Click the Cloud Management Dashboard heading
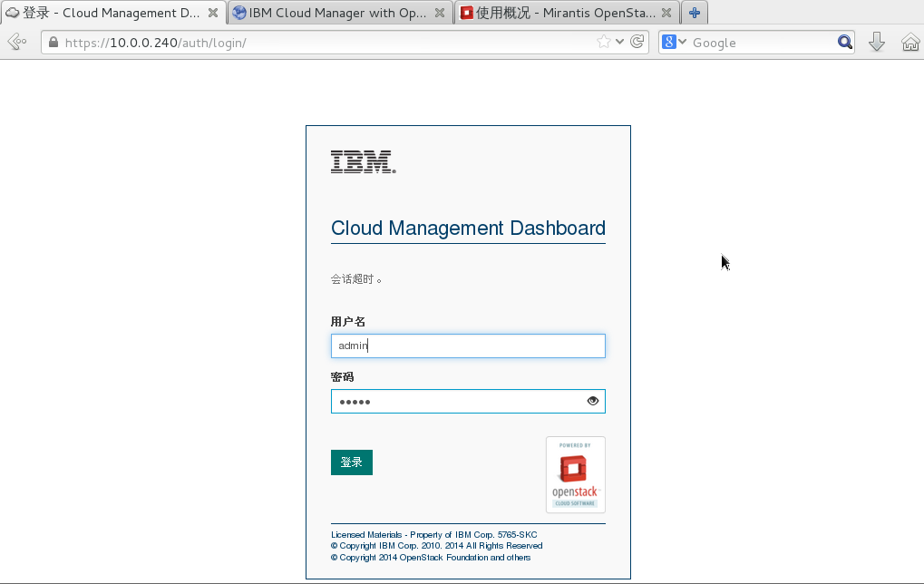This screenshot has width=924, height=584. [468, 228]
